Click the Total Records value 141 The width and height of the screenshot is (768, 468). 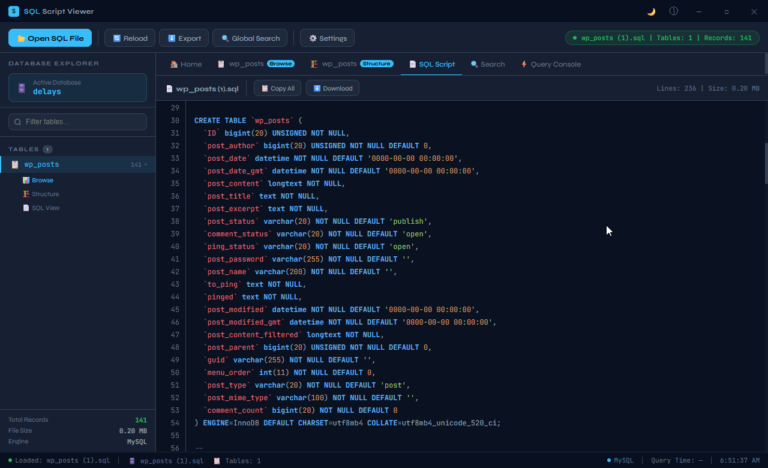click(141, 420)
